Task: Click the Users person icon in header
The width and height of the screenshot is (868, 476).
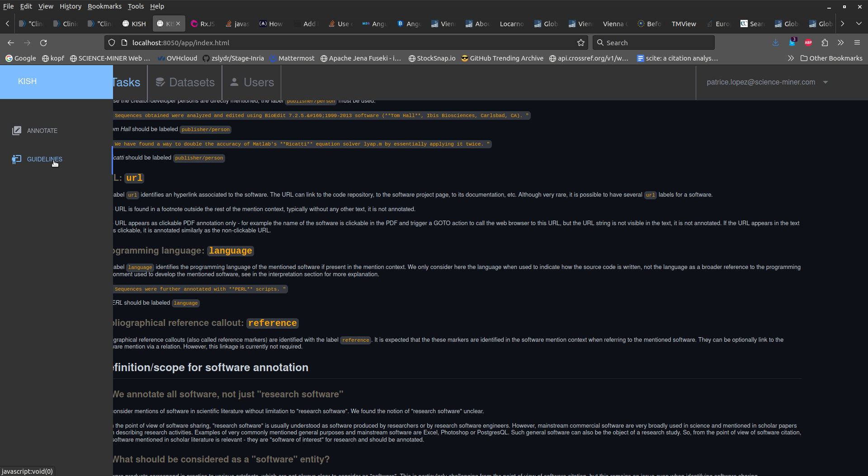Action: [234, 82]
